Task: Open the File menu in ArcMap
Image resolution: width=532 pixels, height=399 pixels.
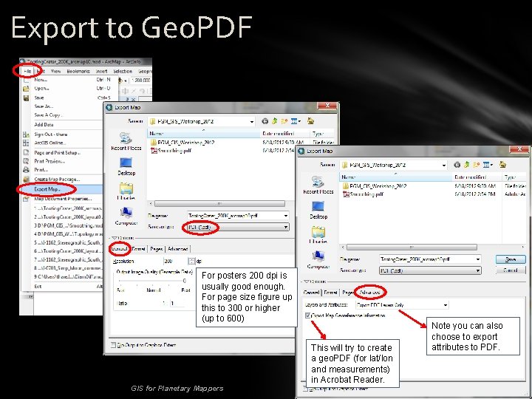Action: tap(28, 71)
